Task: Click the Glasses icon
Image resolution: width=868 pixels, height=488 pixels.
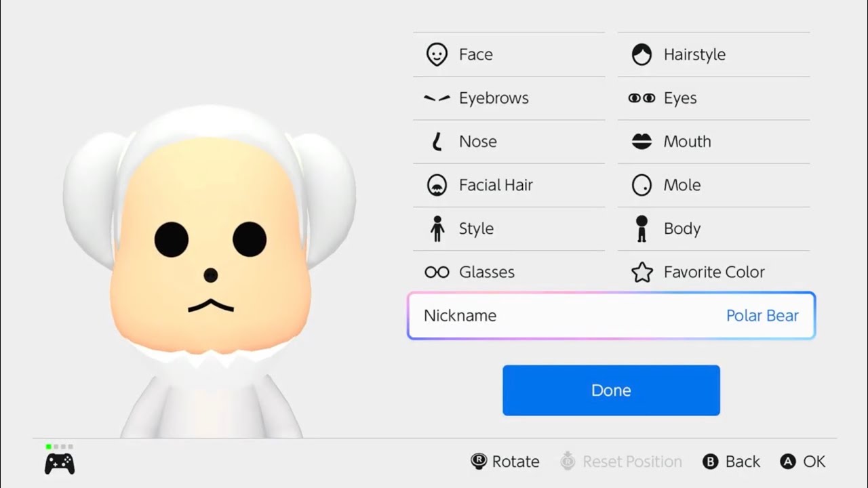Action: click(x=437, y=272)
